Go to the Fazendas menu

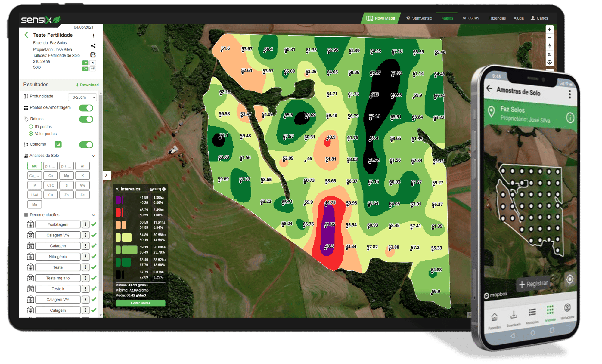click(x=497, y=18)
